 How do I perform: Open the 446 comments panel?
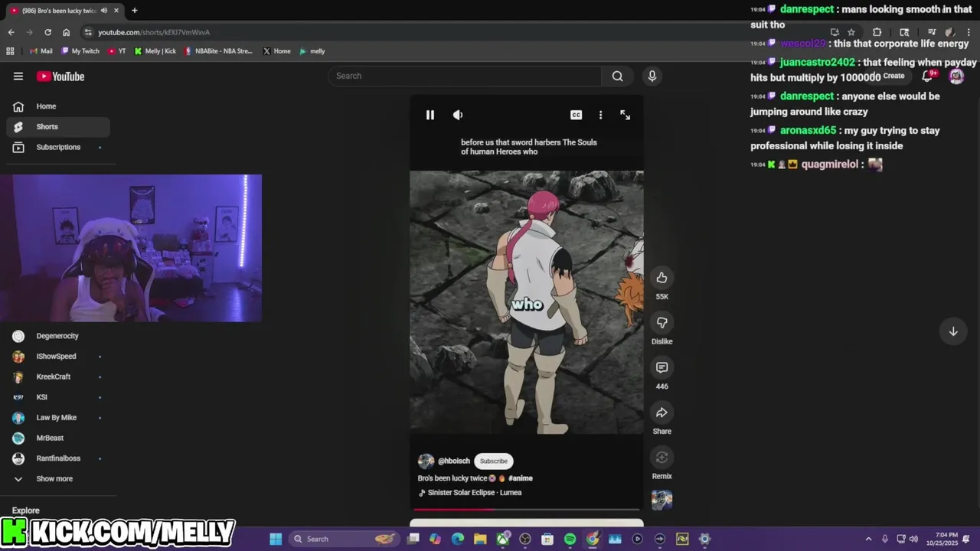click(662, 367)
